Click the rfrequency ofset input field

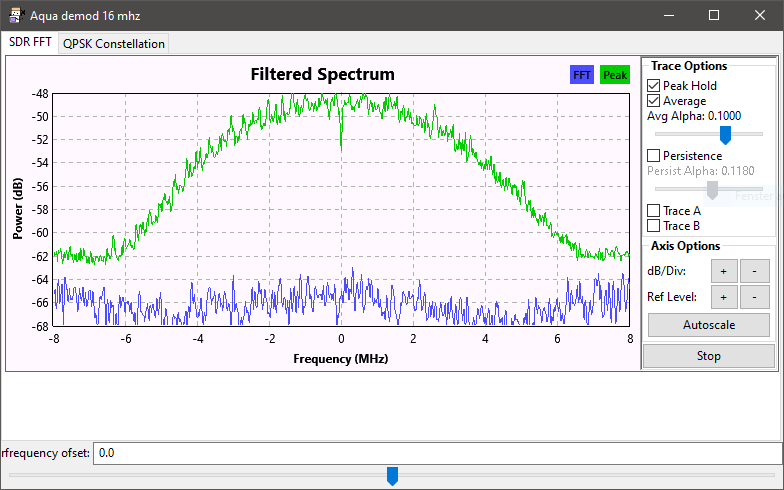435,453
